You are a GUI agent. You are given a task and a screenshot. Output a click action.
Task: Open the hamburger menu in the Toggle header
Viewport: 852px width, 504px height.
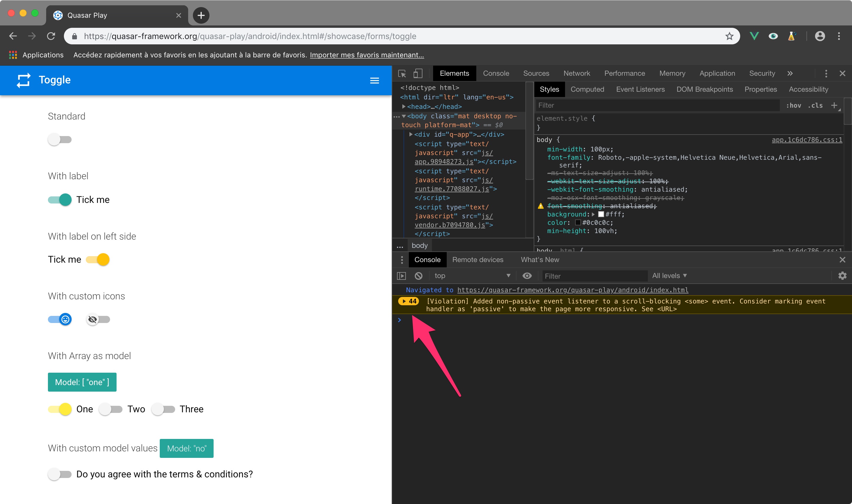point(375,80)
